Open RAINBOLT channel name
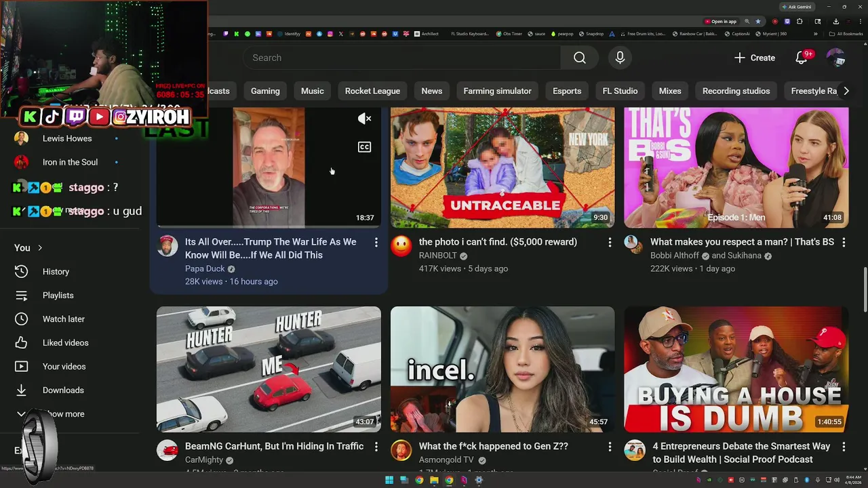 pyautogui.click(x=439, y=256)
